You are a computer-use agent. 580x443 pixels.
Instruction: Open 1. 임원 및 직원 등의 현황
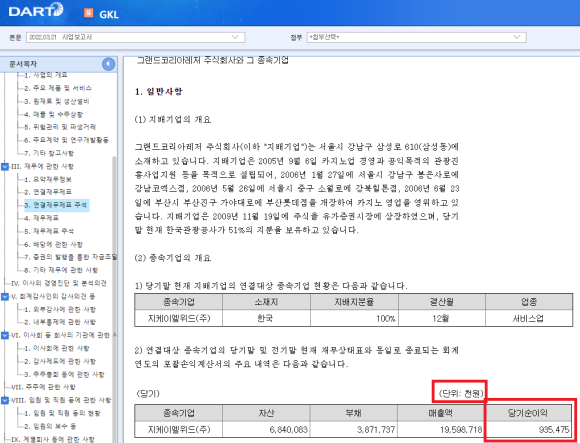[62, 413]
